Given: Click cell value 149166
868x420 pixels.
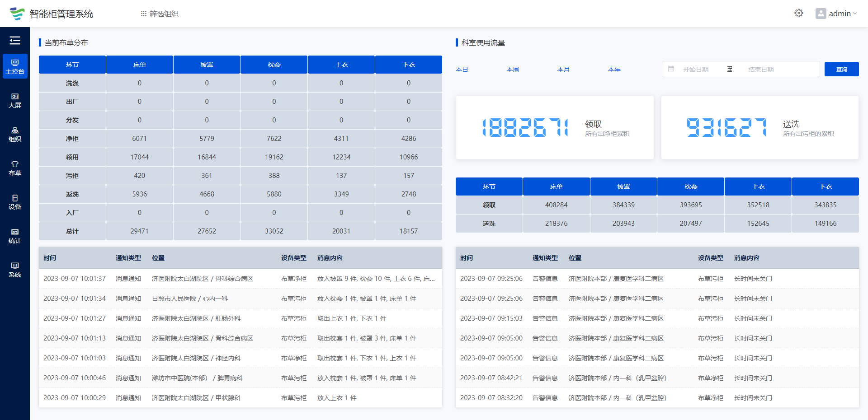Looking at the screenshot, I should (x=826, y=224).
